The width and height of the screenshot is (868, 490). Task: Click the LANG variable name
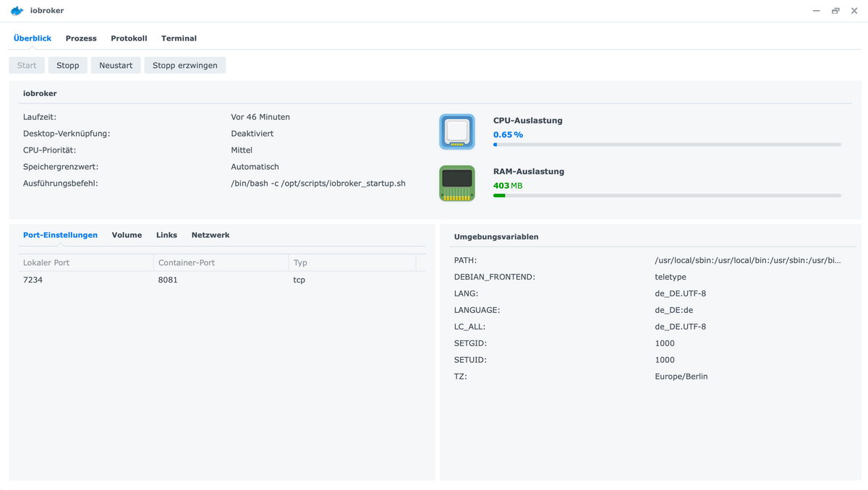tap(467, 293)
